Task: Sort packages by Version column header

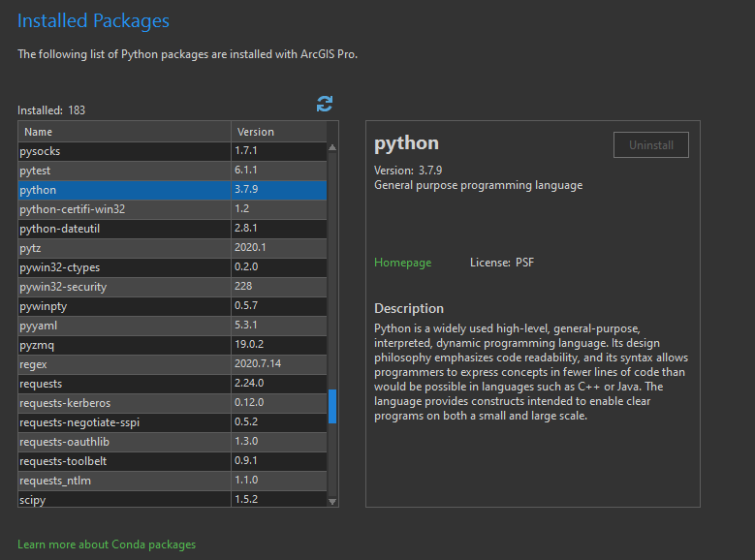Action: 279,132
